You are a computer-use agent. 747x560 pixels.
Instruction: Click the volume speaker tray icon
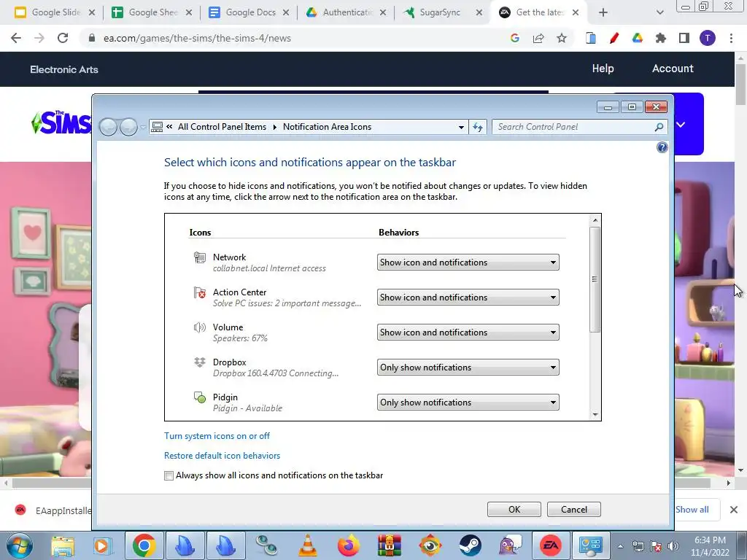(673, 546)
